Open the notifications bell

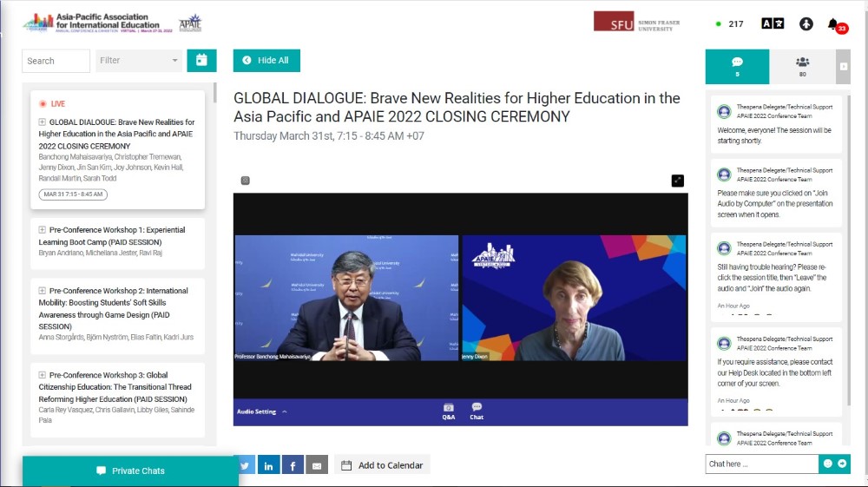[x=833, y=23]
